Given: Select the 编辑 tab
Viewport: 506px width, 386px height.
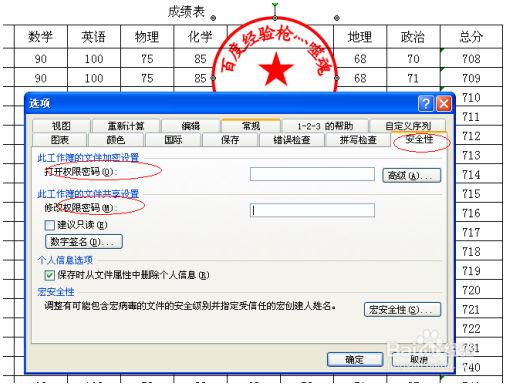Looking at the screenshot, I should (191, 126).
